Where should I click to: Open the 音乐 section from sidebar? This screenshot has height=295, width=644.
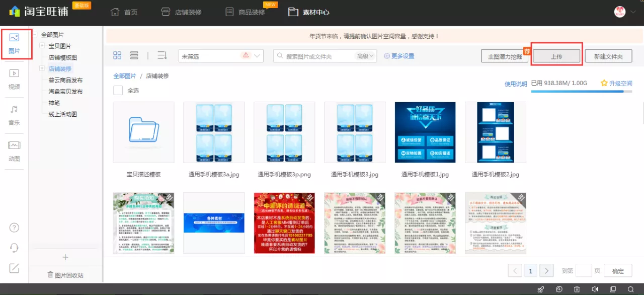[x=14, y=115]
